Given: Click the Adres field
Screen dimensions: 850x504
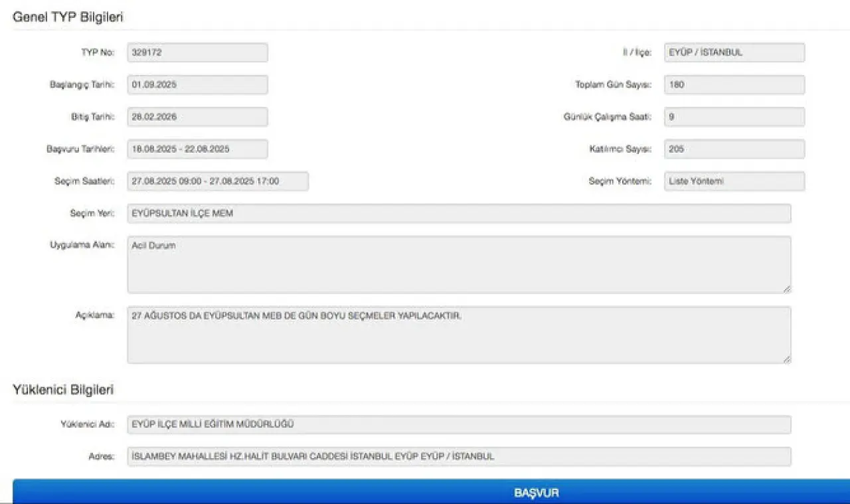Looking at the screenshot, I should click(x=459, y=456).
